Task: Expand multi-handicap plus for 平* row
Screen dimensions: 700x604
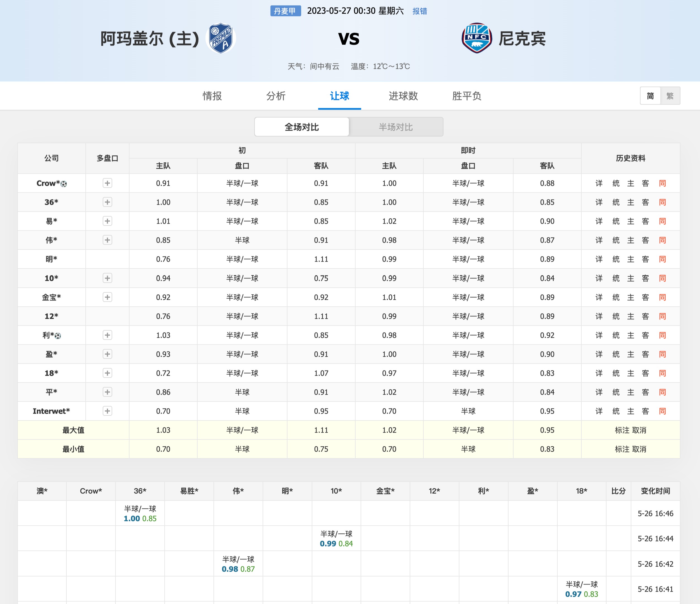Action: [107, 392]
